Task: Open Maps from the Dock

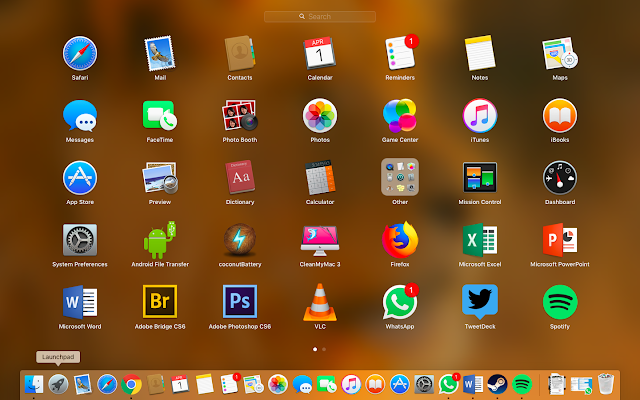Action: tap(253, 384)
